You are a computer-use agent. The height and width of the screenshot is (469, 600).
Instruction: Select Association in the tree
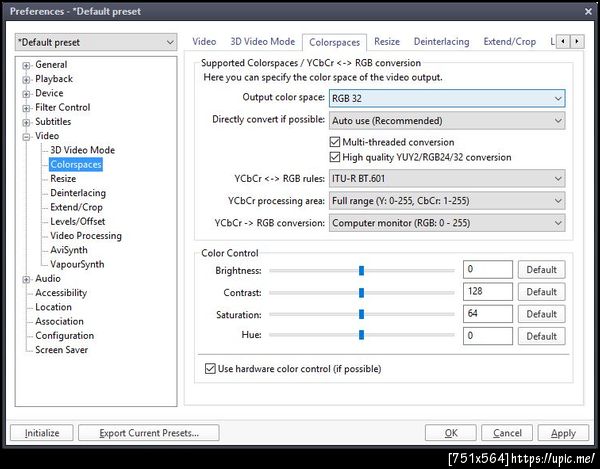(59, 321)
